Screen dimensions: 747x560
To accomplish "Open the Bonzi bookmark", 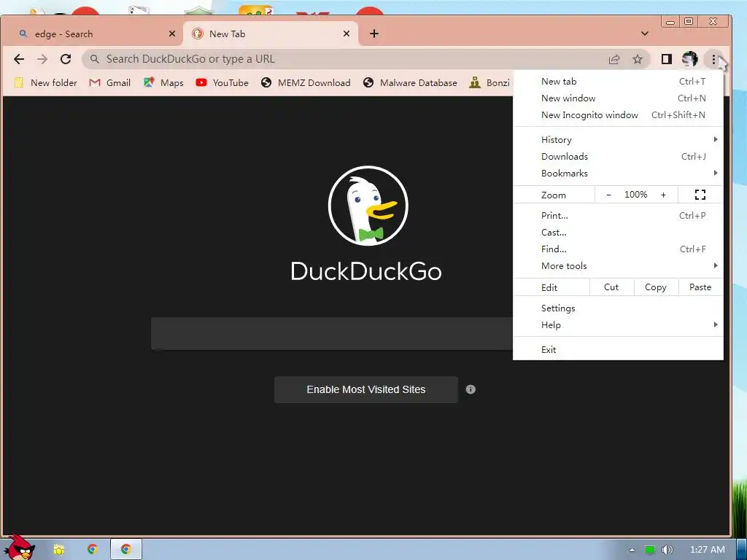I will coord(489,83).
